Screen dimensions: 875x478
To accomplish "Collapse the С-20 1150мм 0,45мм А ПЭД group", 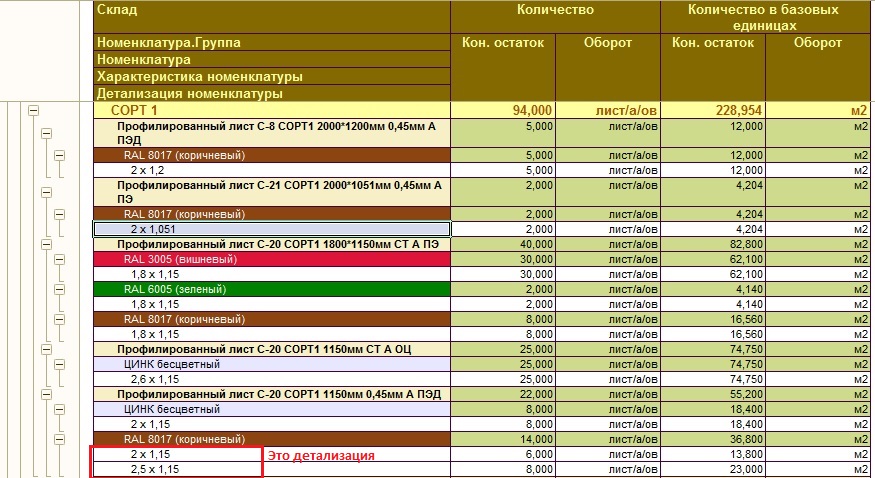I will tap(46, 394).
